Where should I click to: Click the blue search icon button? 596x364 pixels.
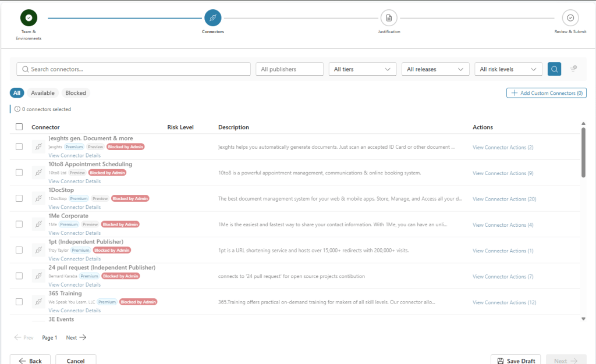[x=554, y=69]
